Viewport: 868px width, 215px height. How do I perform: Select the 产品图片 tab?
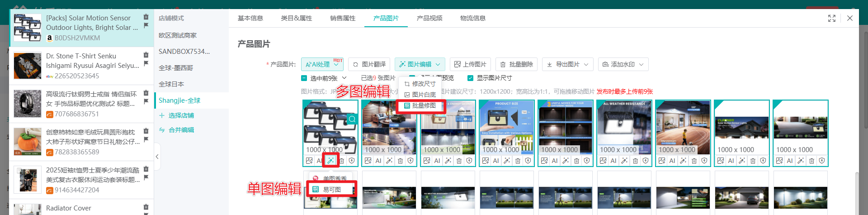tap(386, 18)
